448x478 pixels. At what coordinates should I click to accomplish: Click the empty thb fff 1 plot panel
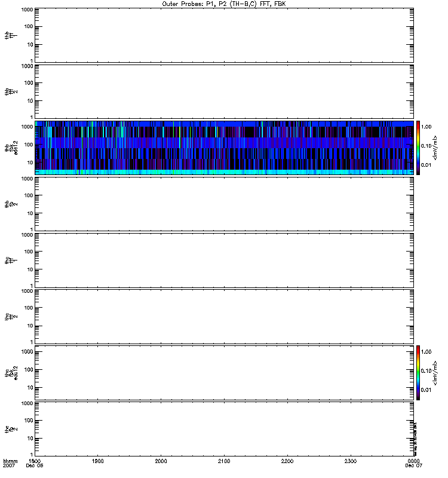coord(224,35)
